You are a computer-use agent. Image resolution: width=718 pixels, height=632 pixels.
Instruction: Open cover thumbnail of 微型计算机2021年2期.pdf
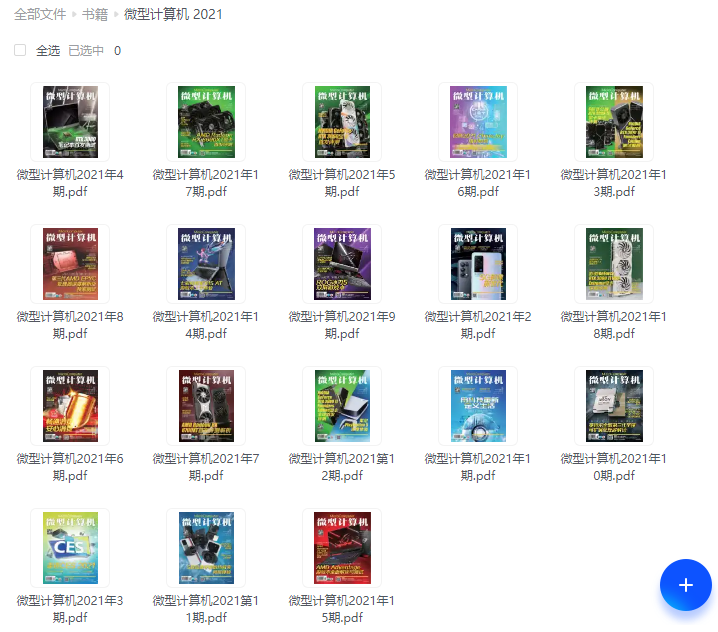(x=478, y=264)
